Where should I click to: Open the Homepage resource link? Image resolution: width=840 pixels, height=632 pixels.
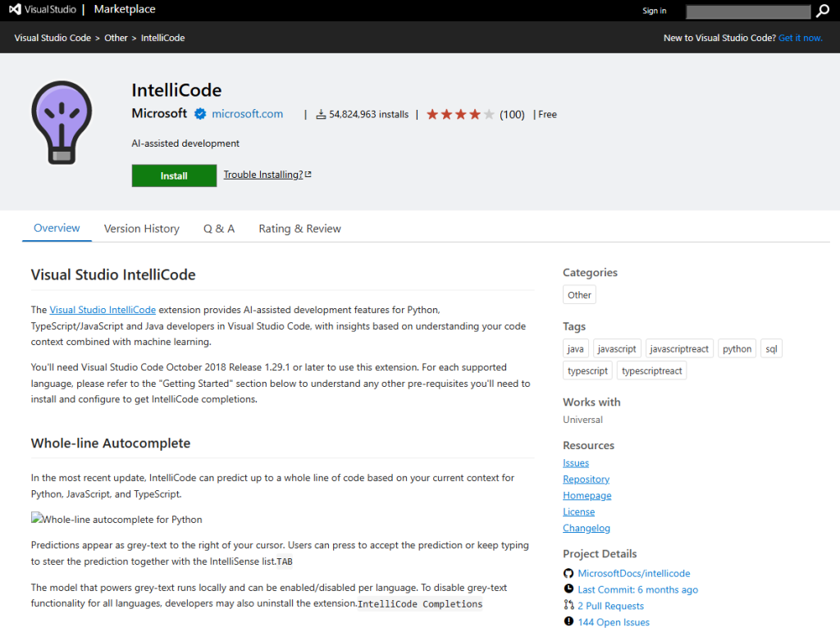pos(587,496)
